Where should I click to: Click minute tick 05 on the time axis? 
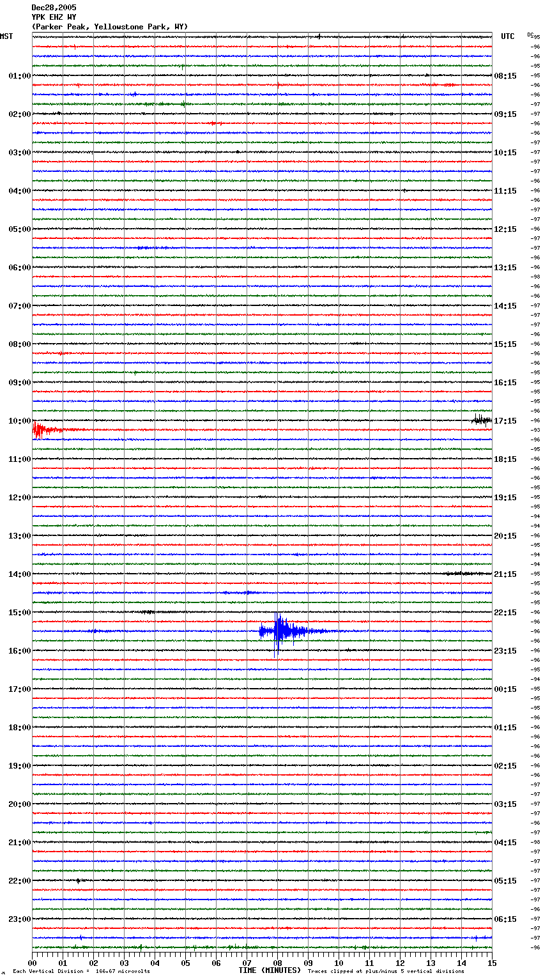point(185,963)
